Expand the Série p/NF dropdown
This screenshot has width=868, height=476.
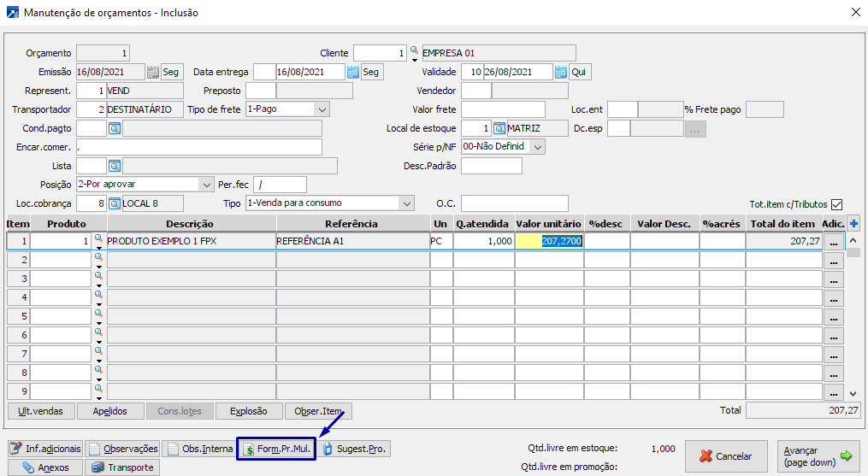click(x=538, y=147)
